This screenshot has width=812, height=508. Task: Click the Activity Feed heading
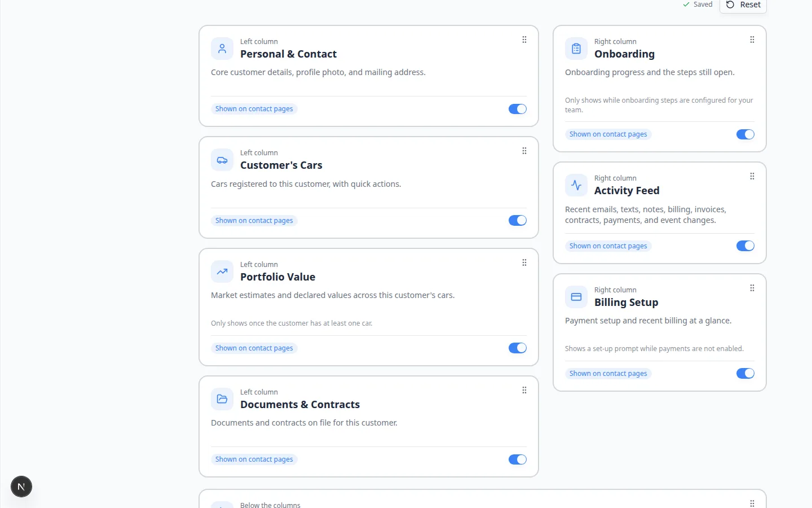pyautogui.click(x=626, y=191)
